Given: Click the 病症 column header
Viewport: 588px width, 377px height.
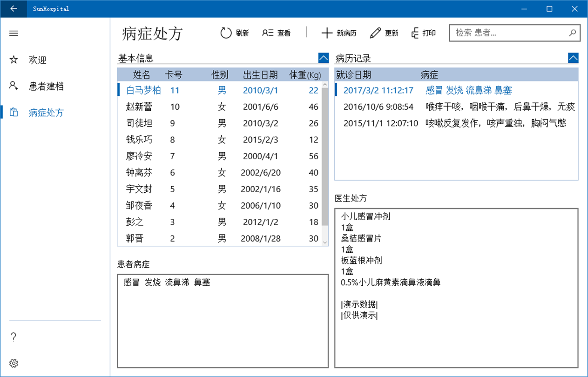Looking at the screenshot, I should point(429,75).
